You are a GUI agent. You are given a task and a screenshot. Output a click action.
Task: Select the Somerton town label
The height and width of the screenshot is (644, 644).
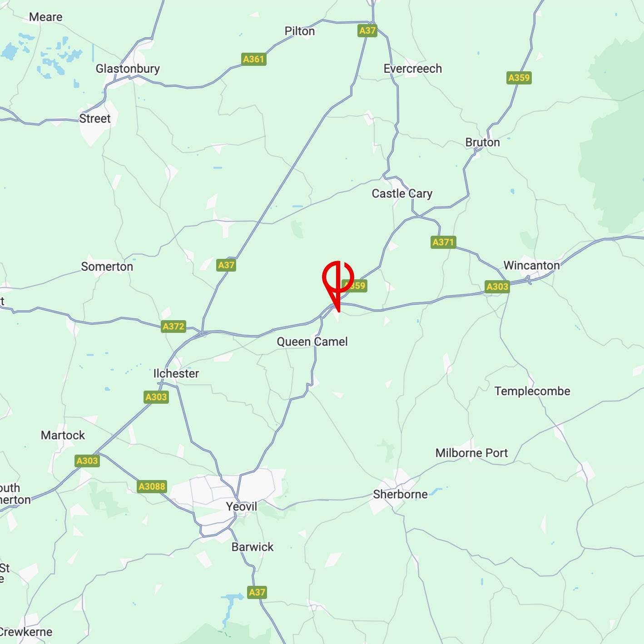tap(107, 267)
